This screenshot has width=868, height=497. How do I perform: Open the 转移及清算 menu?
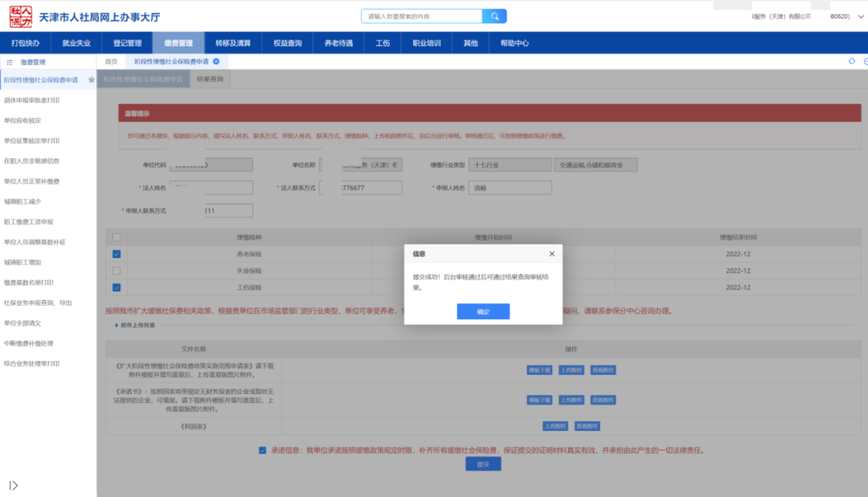tap(233, 43)
